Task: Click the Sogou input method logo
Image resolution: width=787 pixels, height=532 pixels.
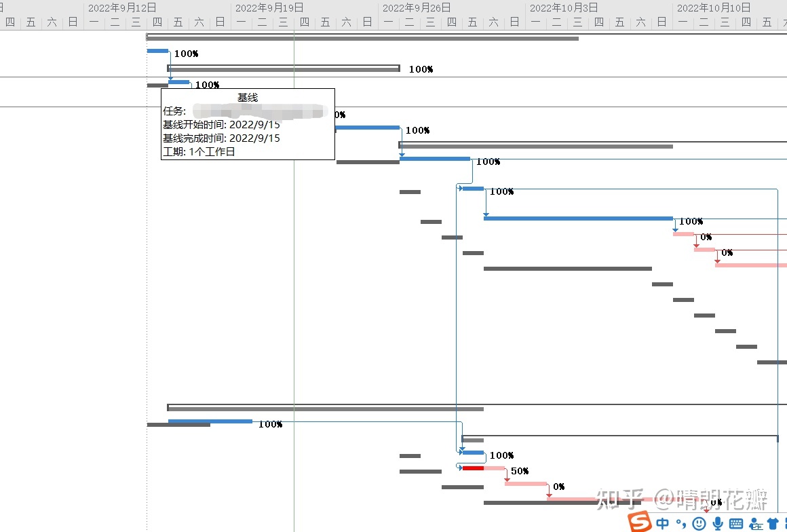Action: click(639, 522)
